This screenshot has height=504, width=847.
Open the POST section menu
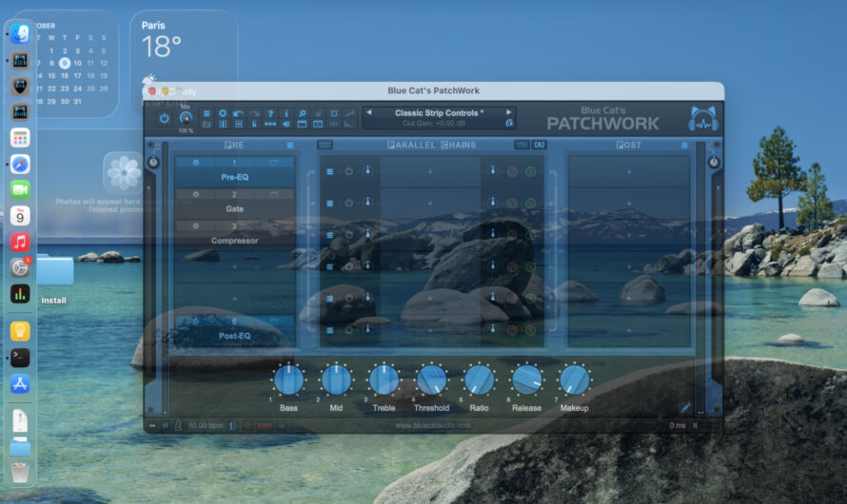[x=684, y=145]
